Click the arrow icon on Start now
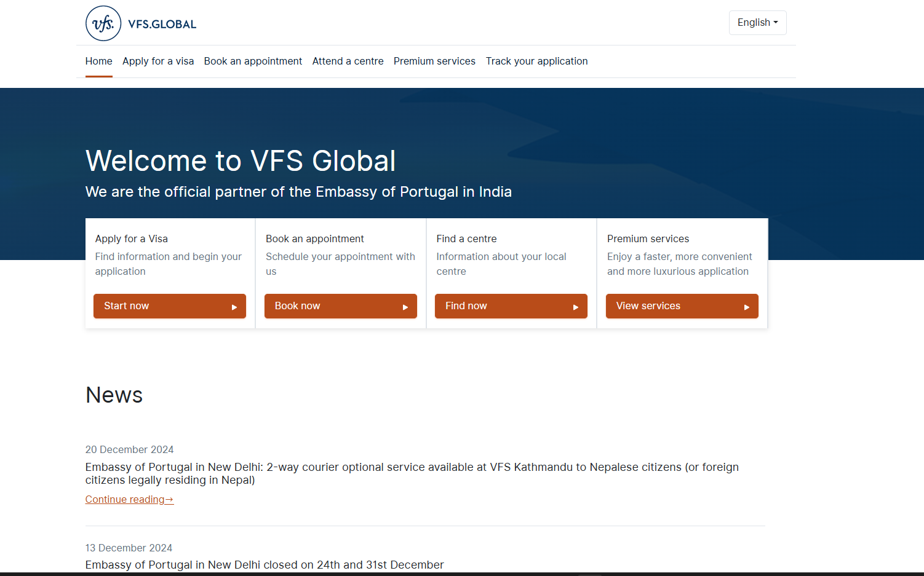 234,306
